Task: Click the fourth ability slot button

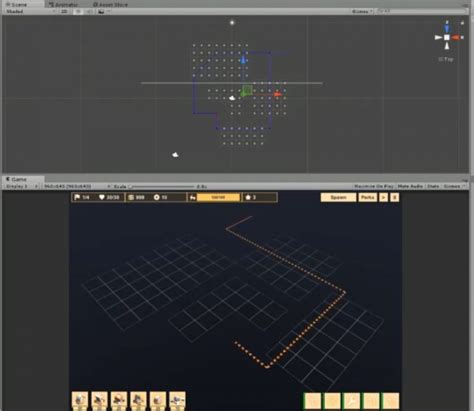Action: pos(371,401)
